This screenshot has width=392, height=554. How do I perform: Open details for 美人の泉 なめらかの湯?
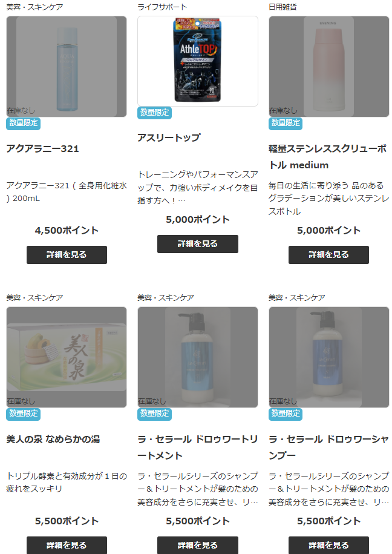point(67,545)
